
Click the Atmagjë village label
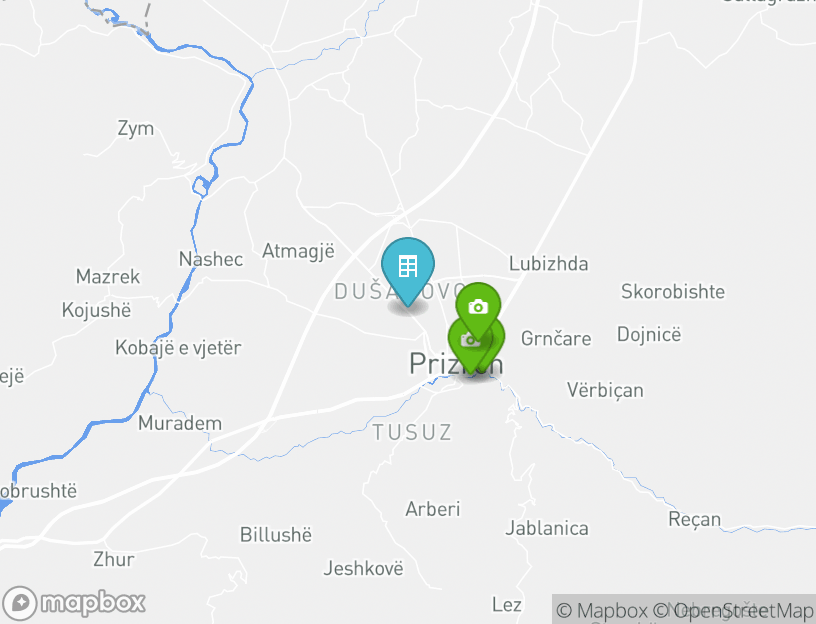pos(299,251)
